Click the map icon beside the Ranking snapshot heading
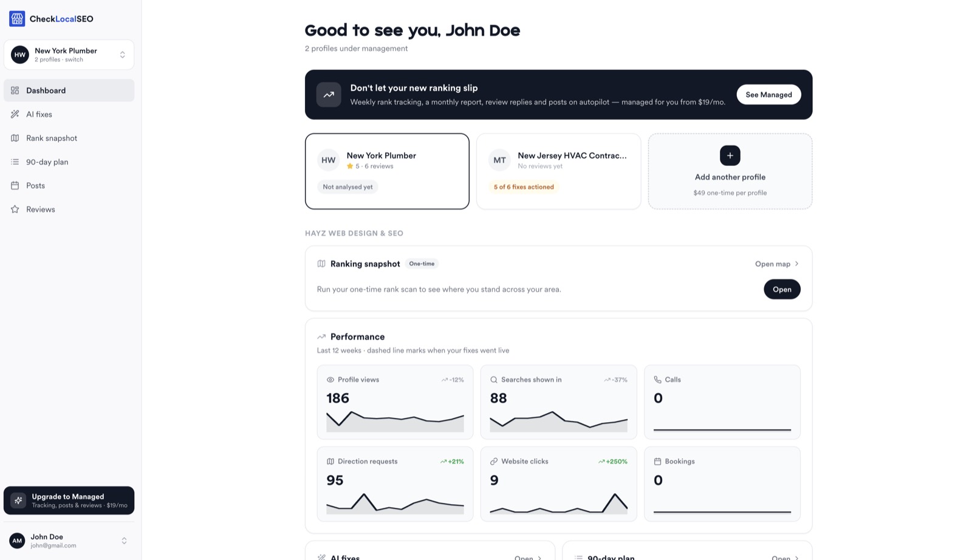Screen dimensions: 972x560 pyautogui.click(x=321, y=264)
